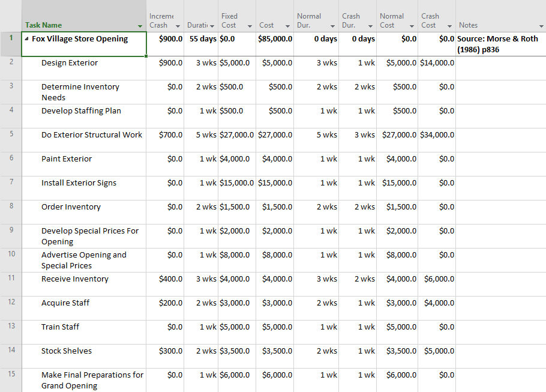Image resolution: width=546 pixels, height=392 pixels.
Task: Select the Fixed Cost column header
Action: 237,16
